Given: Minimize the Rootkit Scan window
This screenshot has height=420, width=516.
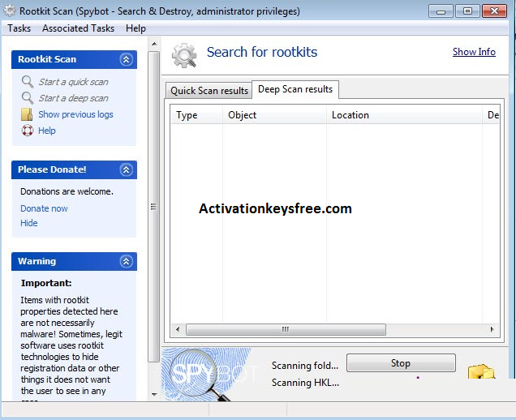Looking at the screenshot, I should point(441,11).
